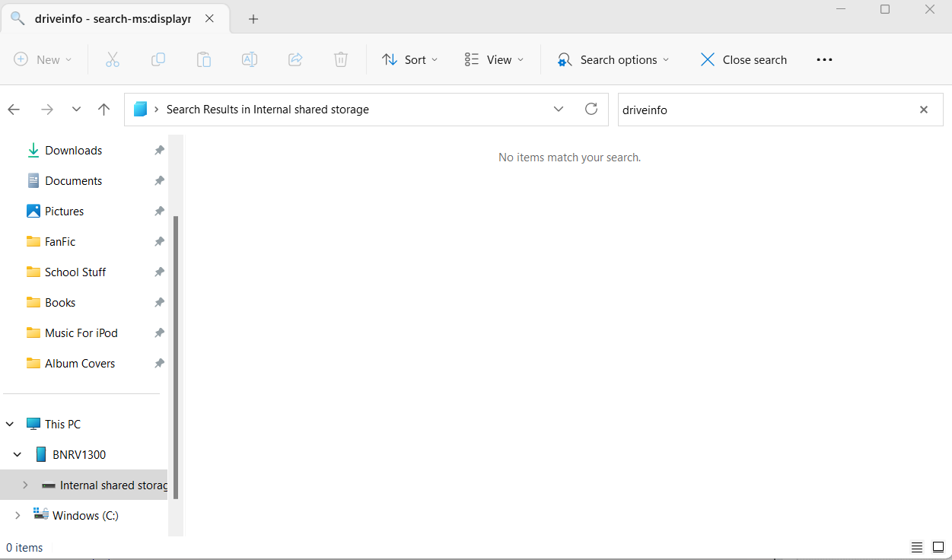Open the Search options dropdown
This screenshot has width=952, height=560.
coord(613,59)
